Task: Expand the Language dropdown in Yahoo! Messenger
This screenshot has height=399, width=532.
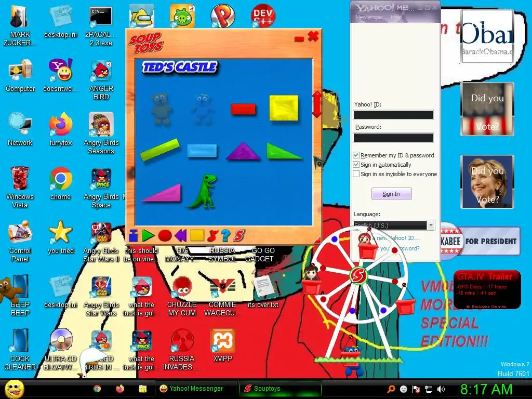Action: tap(431, 225)
